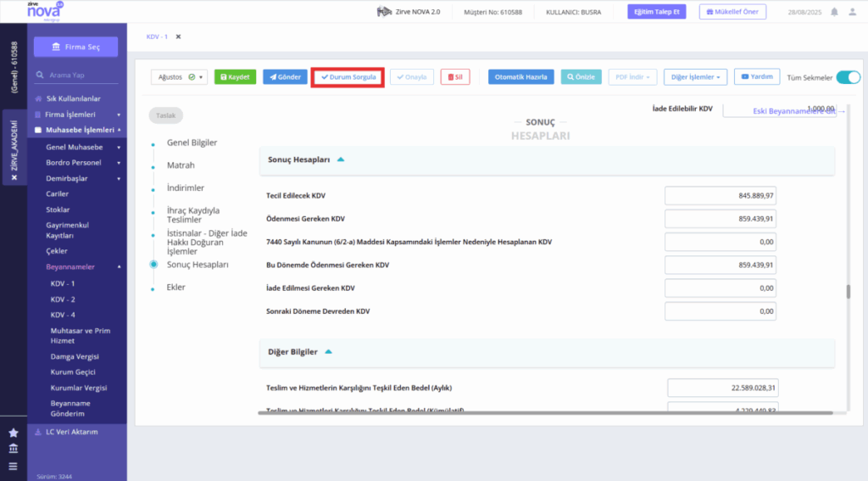Image resolution: width=868 pixels, height=481 pixels.
Task: Click the Firma Seç button
Action: pos(75,47)
